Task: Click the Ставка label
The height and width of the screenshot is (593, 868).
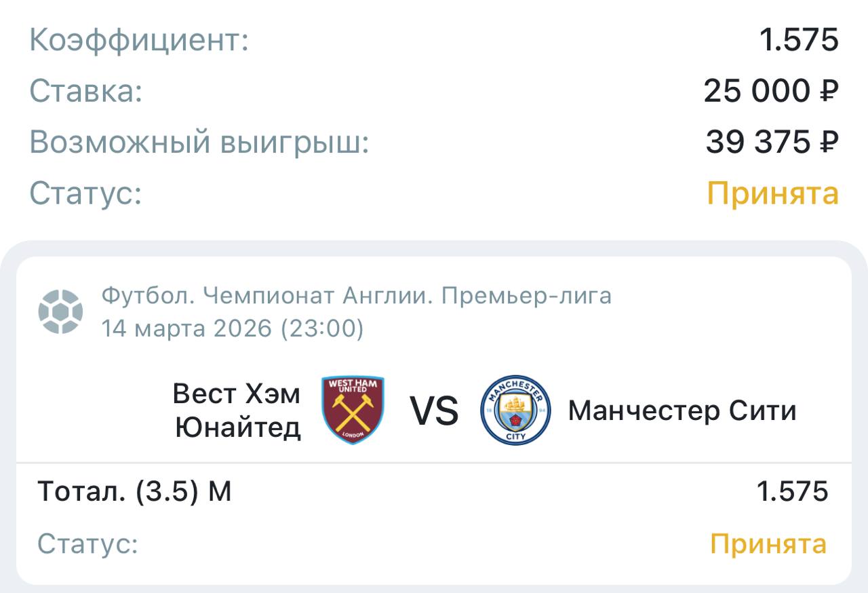Action: point(86,92)
